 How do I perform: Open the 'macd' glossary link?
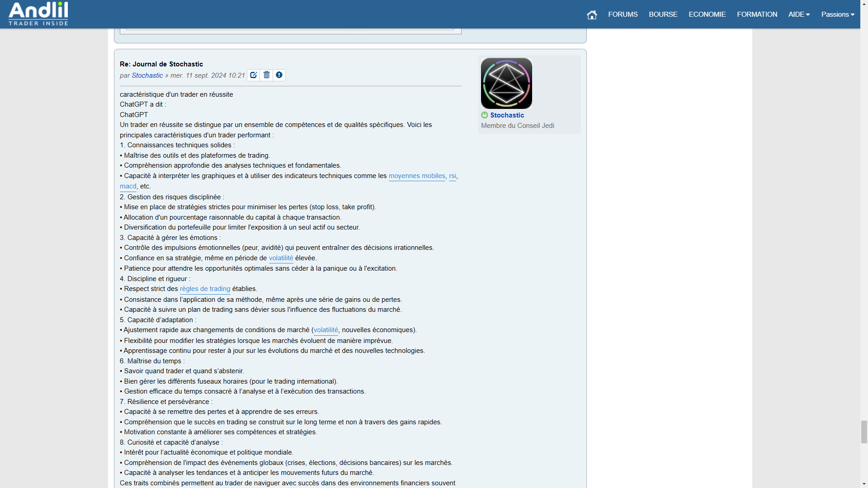(x=128, y=186)
